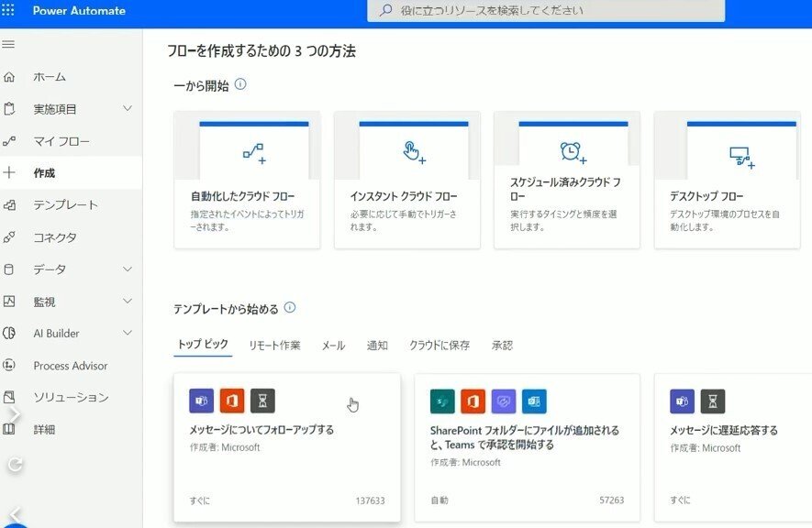Expand the 監視 menu chevron
The height and width of the screenshot is (528, 812).
pyautogui.click(x=128, y=301)
